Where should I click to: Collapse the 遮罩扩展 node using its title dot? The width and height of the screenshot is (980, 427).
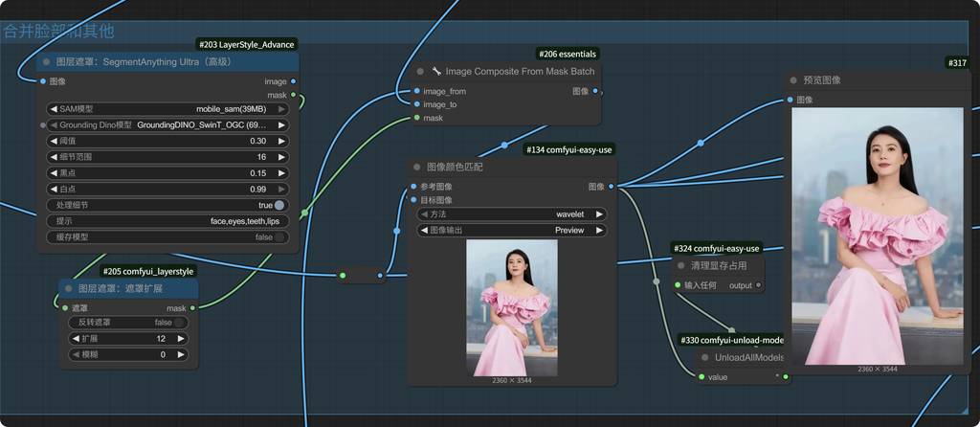[68, 288]
